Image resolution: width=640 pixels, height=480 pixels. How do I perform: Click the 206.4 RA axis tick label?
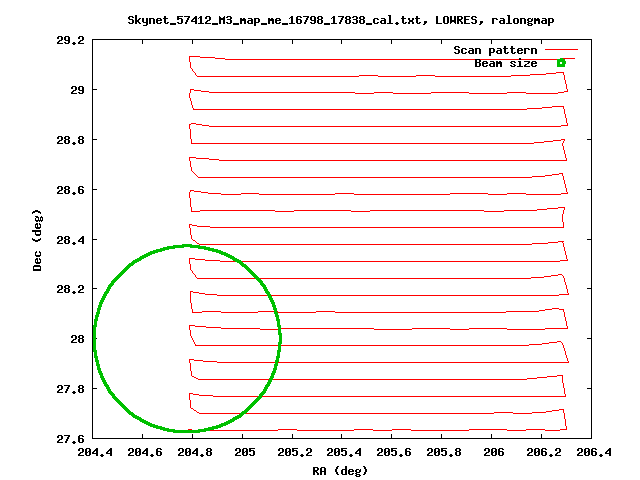[594, 452]
